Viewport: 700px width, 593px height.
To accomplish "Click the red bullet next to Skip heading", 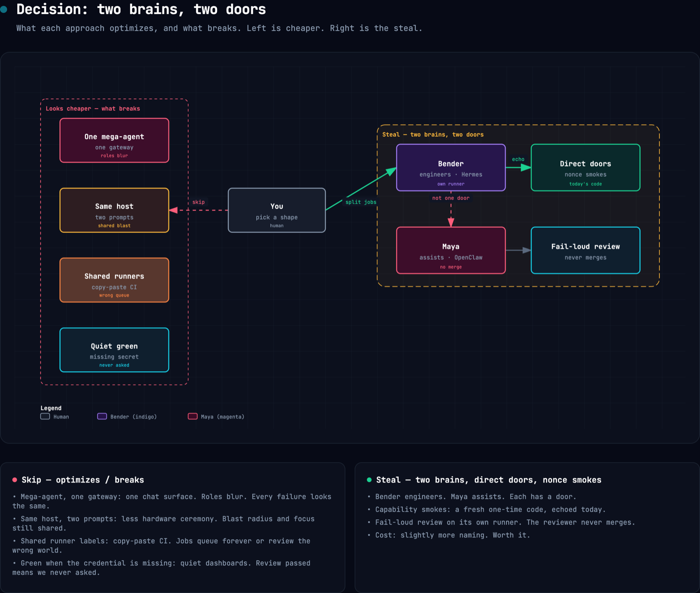I will point(15,480).
